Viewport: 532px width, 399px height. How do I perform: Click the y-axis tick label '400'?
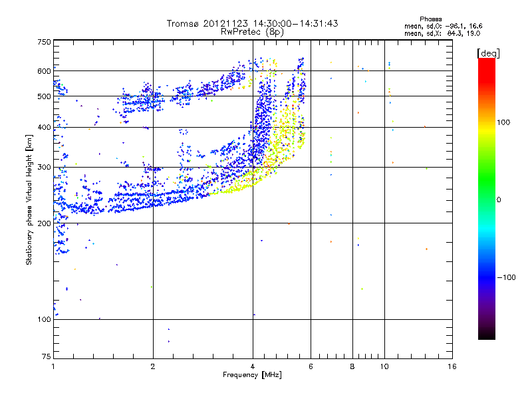pos(44,128)
